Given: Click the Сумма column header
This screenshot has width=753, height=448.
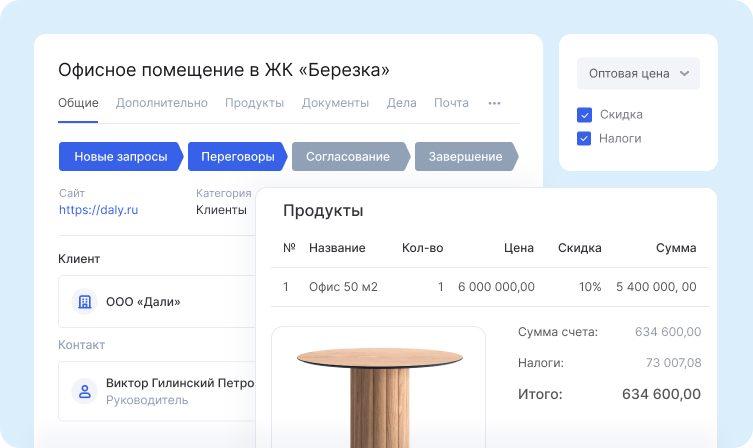Looking at the screenshot, I should pyautogui.click(x=676, y=248).
